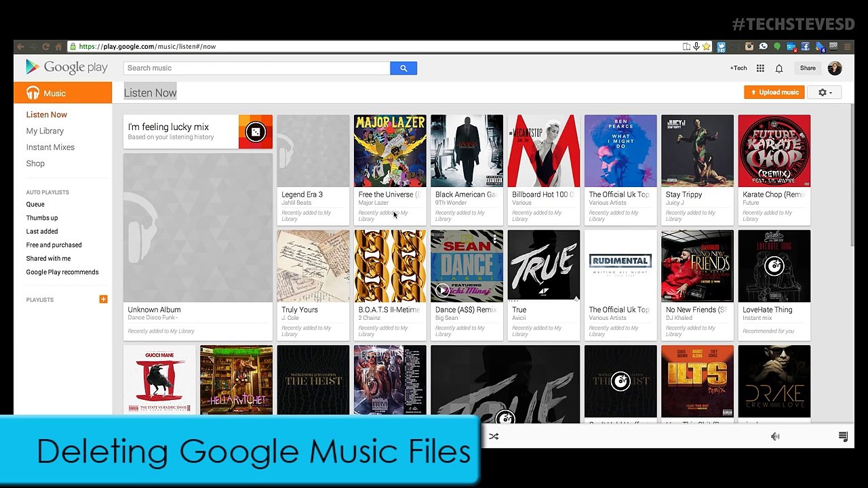Viewport: 868px width, 488px height.
Task: Open the ILTS Remix album cover
Action: tap(697, 381)
